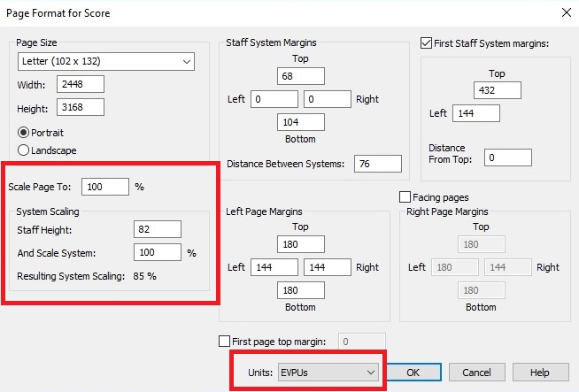Screen dimensions: 579x392
Task: Edit the And Scale System field
Action: pos(157,252)
